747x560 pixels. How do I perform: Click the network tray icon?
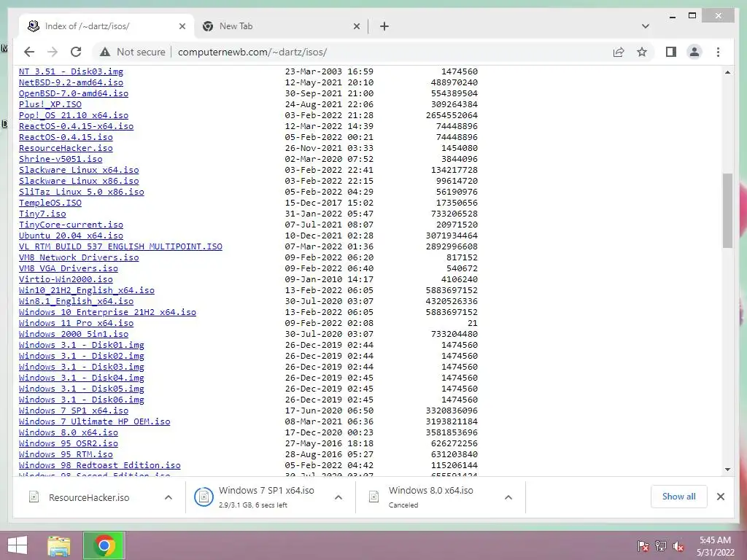[660, 546]
